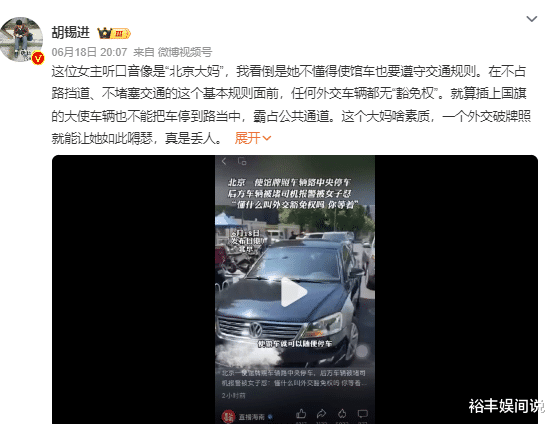Click the flame hot icon in video
552x424 pixels.
point(341,413)
